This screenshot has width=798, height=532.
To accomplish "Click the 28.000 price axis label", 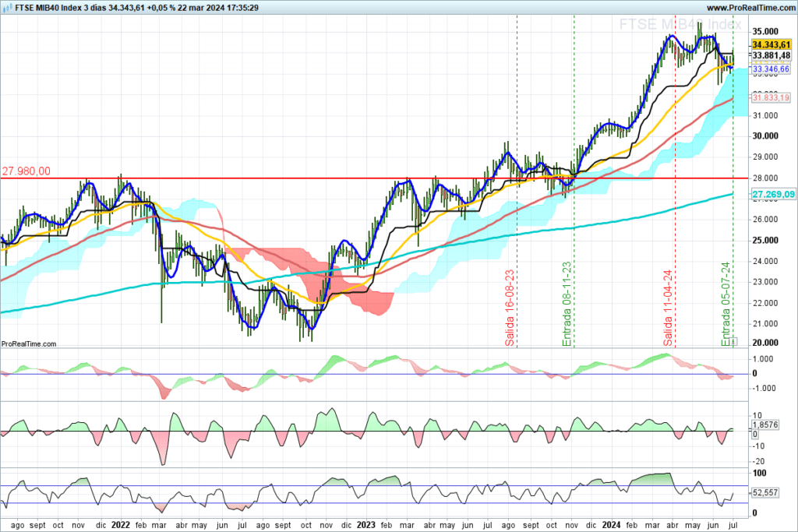I will tap(765, 178).
